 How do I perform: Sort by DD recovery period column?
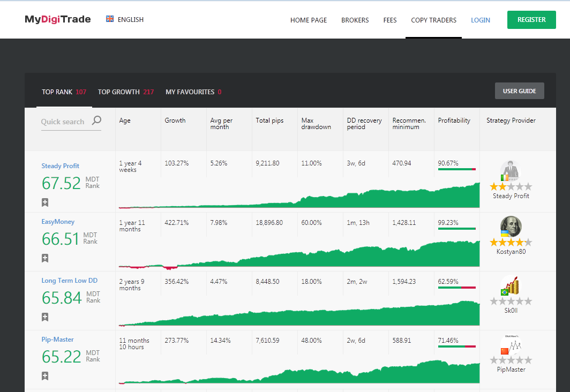point(364,124)
